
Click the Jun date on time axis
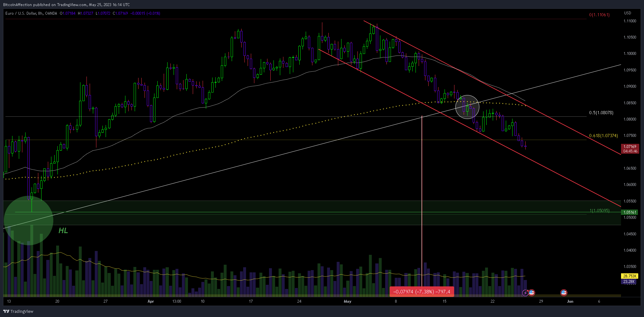(570, 301)
